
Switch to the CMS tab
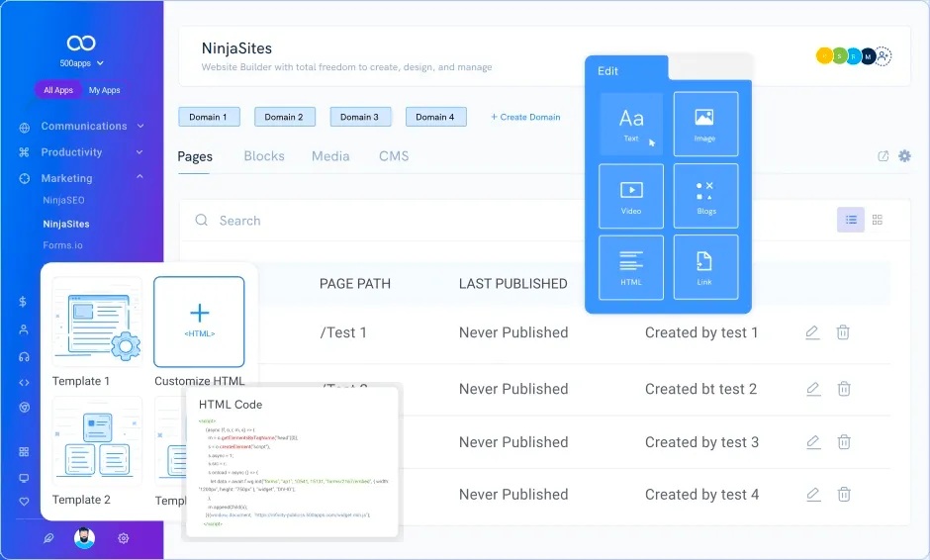pos(394,156)
